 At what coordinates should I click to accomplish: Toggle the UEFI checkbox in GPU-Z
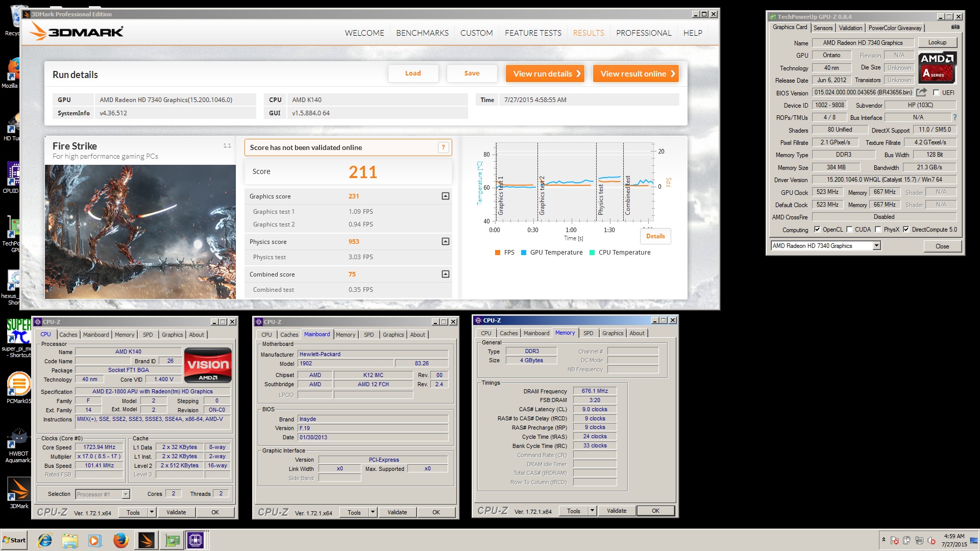click(936, 93)
